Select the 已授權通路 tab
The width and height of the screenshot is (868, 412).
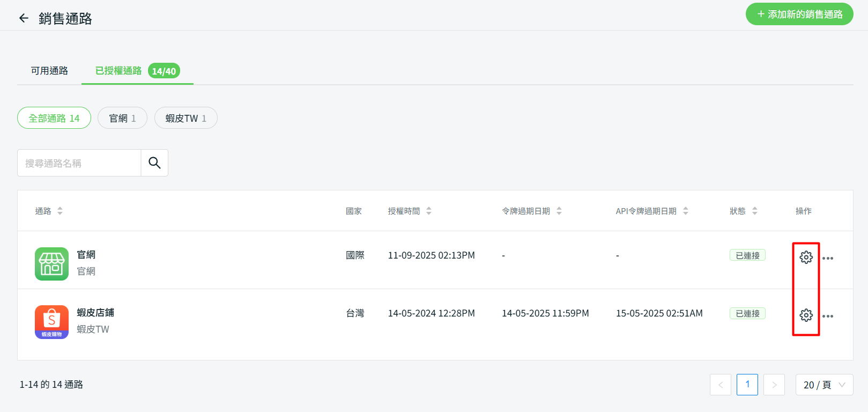point(118,71)
